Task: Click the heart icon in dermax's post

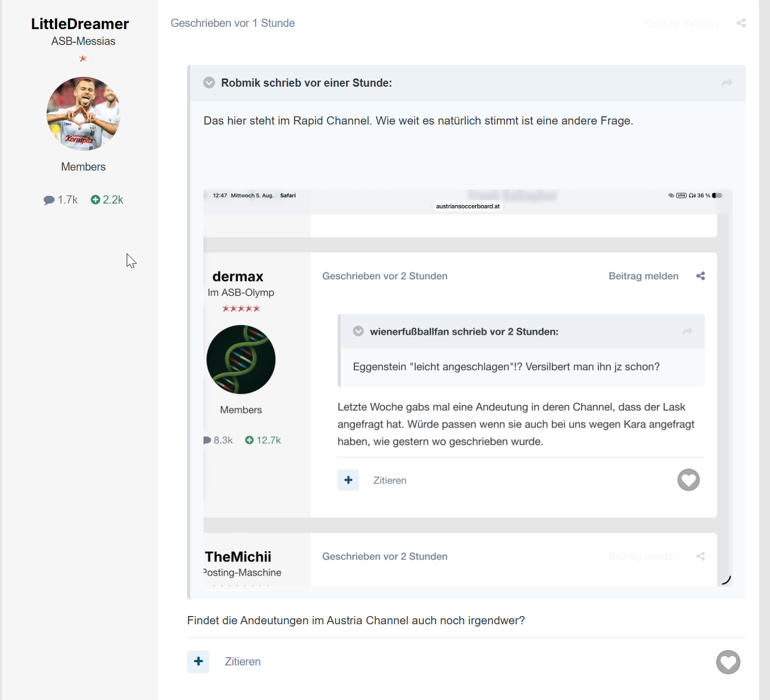Action: click(x=688, y=480)
